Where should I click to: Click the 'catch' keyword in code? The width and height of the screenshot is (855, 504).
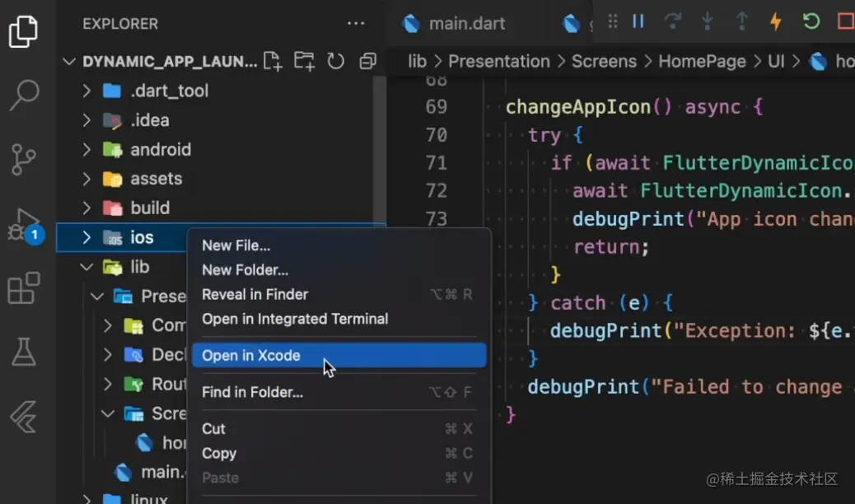[x=577, y=303]
